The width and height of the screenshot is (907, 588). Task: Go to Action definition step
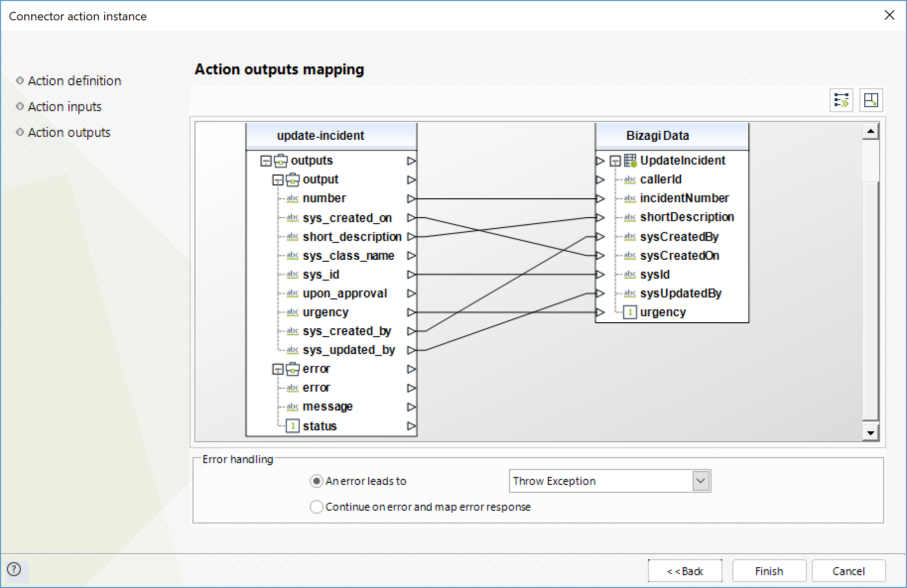74,81
